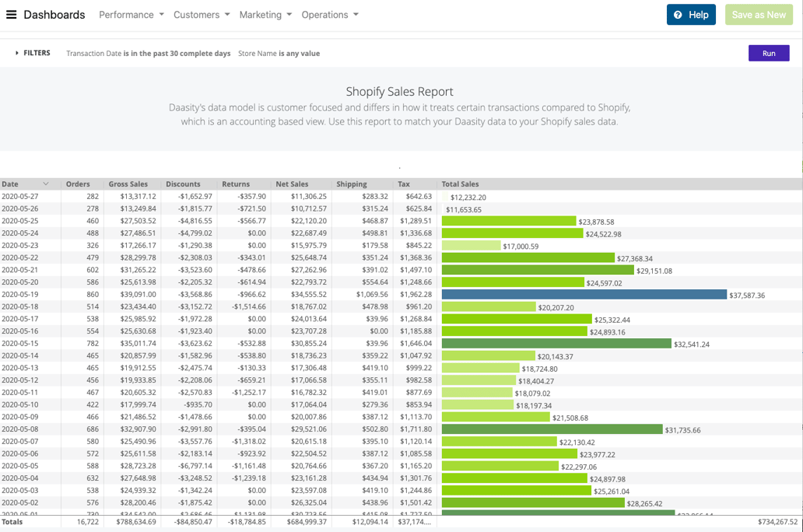Open the hamburger navigation menu
This screenshot has height=532, width=803.
[11, 14]
